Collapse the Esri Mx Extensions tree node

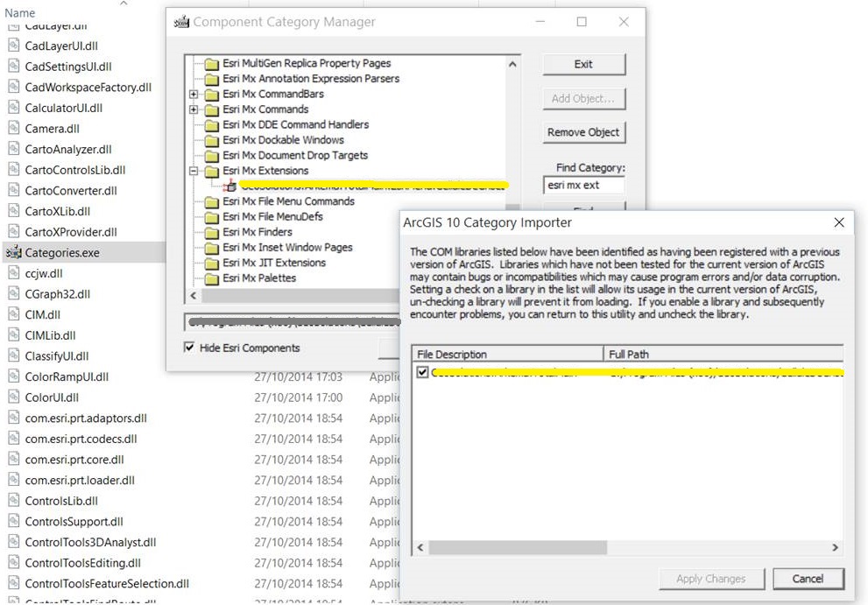point(194,171)
